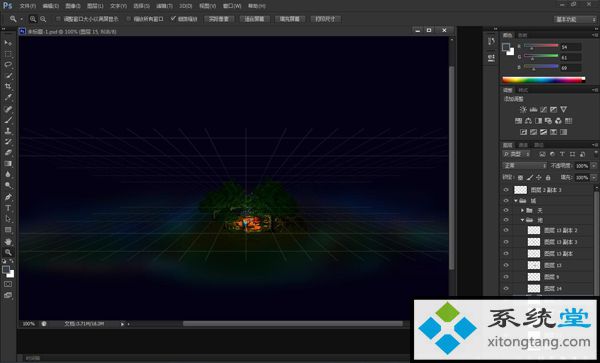This screenshot has height=363, width=600.
Task: Add a Brightness/Contrast adjustment from the sun icon
Action: (523, 109)
